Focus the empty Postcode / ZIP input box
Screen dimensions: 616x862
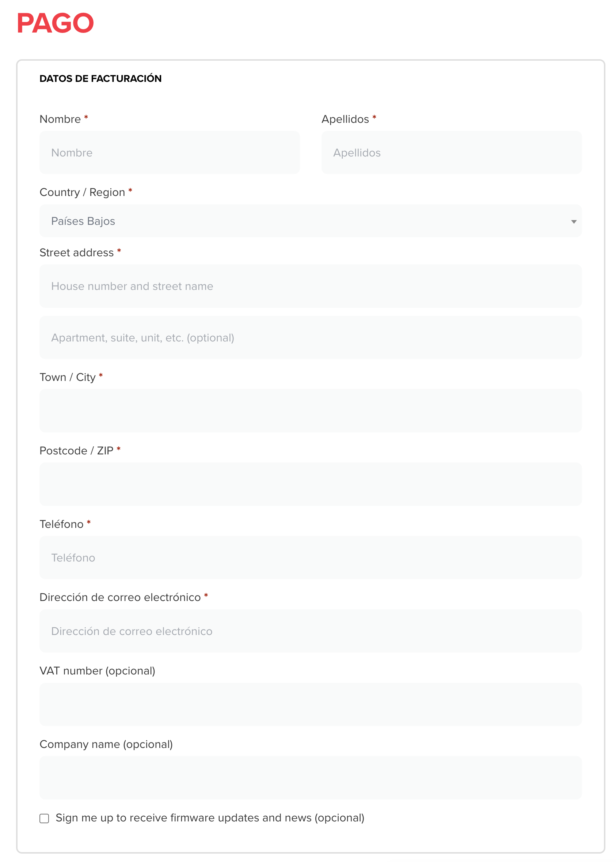[x=310, y=484]
